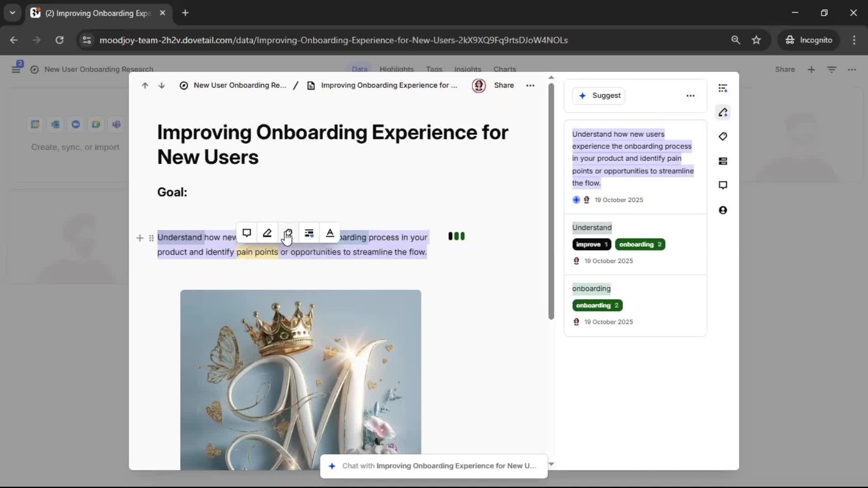Screen dimensions: 868x488
Task: Go to previous note with up arrow
Action: click(x=145, y=85)
